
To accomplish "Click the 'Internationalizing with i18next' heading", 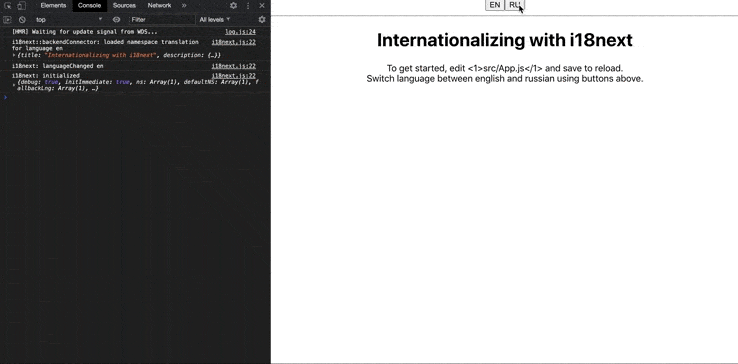I will [505, 40].
